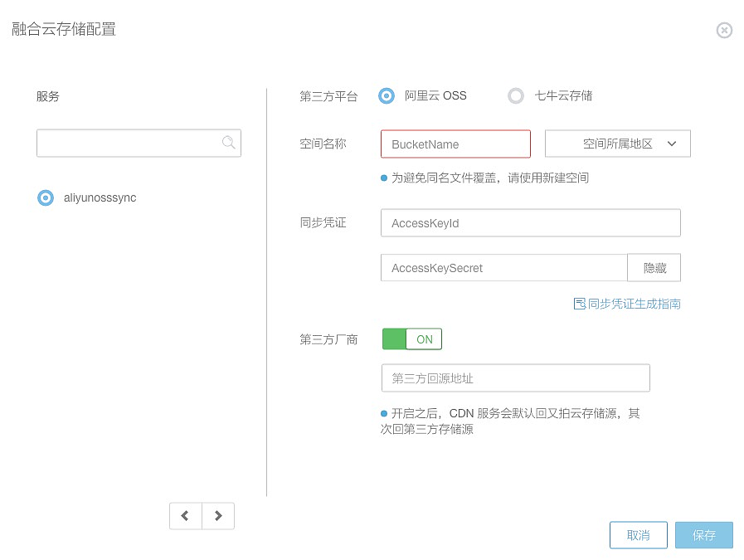Click the search magnifier icon in service box

tap(229, 143)
